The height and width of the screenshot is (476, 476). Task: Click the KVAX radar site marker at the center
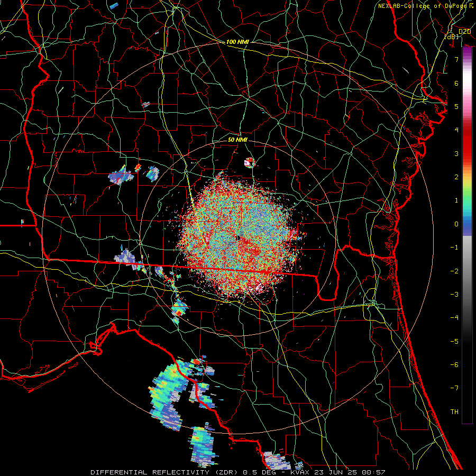(239, 238)
